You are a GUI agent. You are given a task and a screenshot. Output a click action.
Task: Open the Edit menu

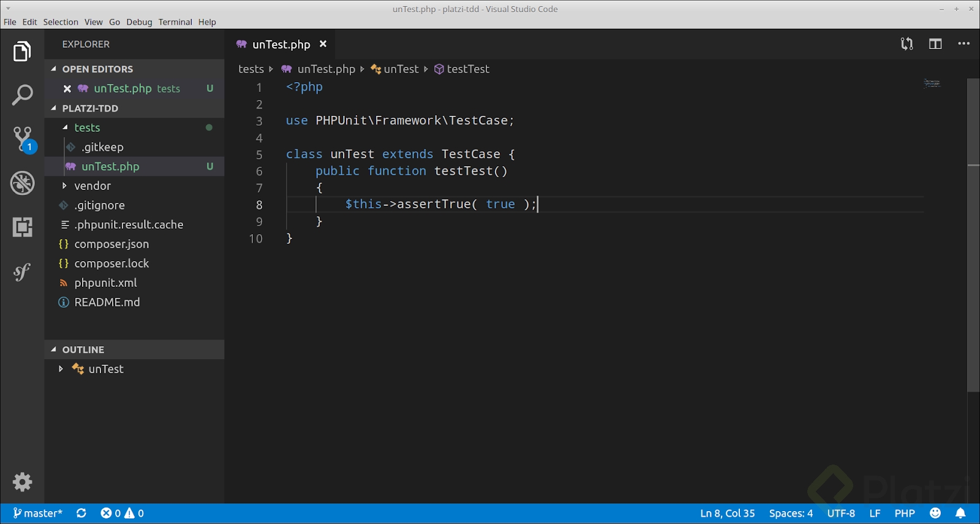[29, 22]
